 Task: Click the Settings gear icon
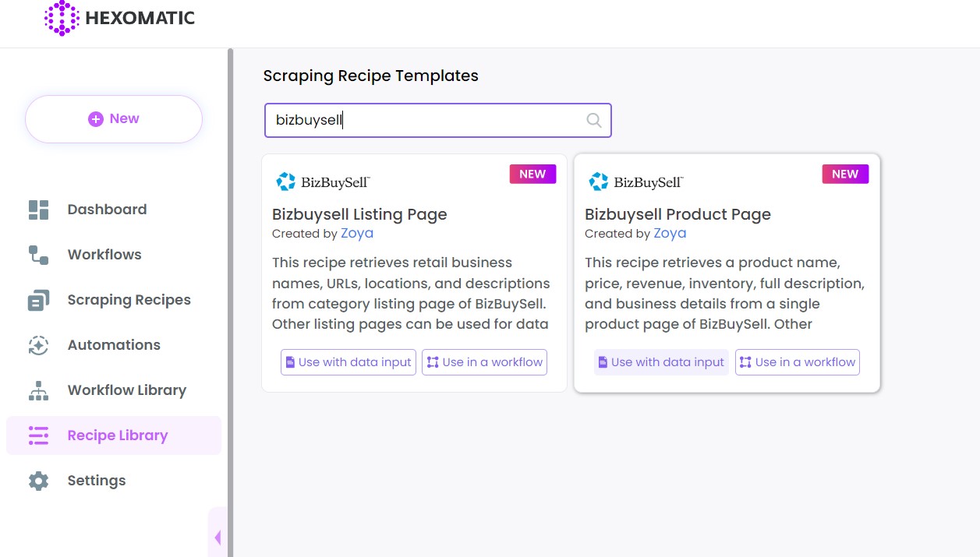38,481
